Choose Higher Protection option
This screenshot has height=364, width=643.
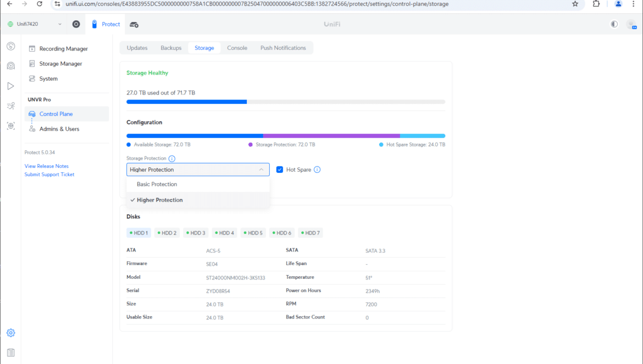coord(198,200)
